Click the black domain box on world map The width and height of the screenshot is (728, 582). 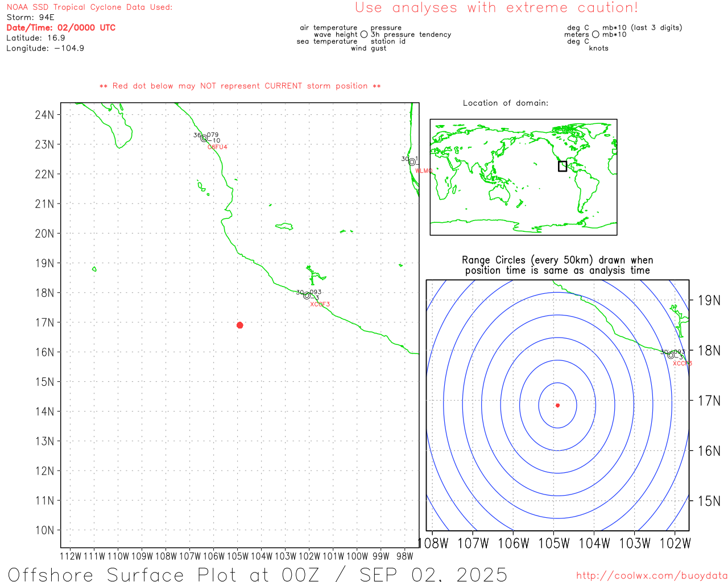562,166
